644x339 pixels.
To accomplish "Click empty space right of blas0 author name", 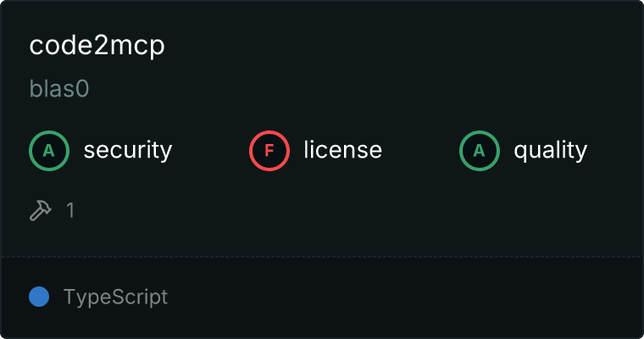I will click(x=364, y=88).
